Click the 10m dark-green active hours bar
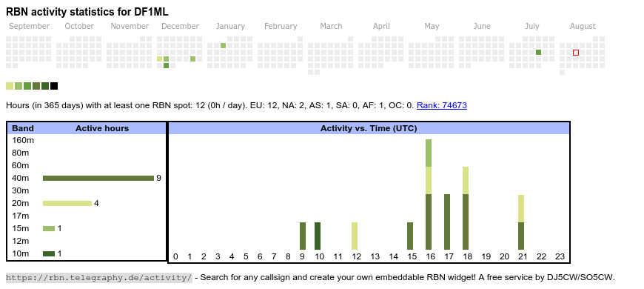 pyautogui.click(x=49, y=253)
